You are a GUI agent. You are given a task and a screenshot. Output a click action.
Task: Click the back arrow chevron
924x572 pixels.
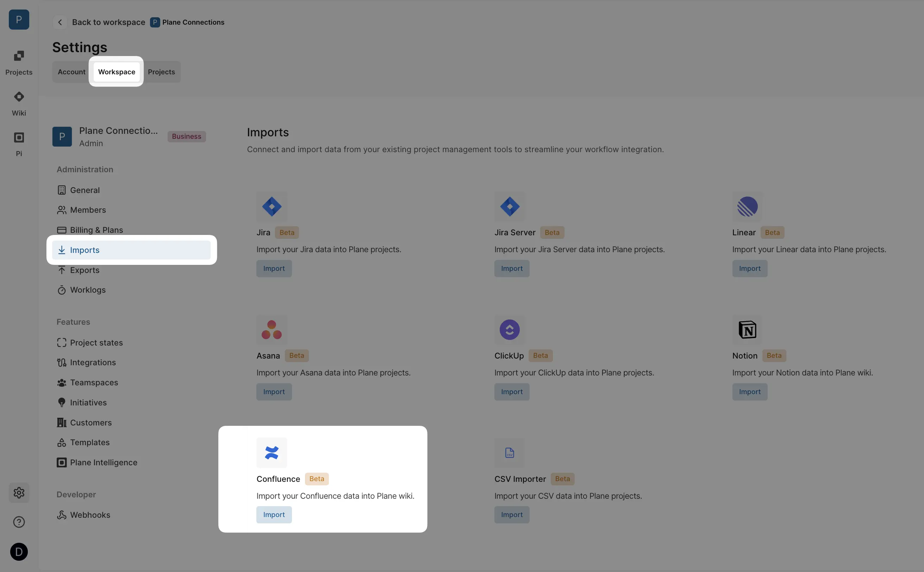click(x=60, y=22)
